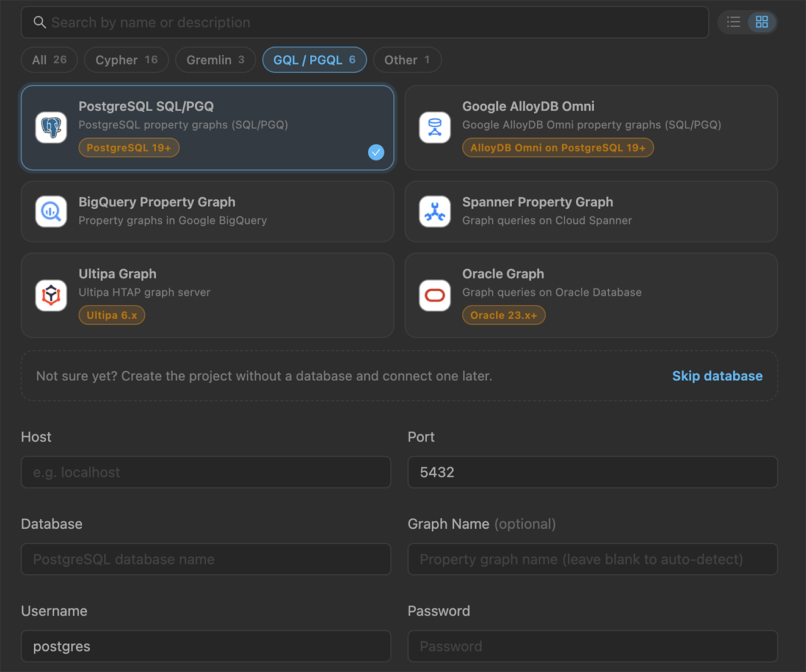Click the Google AlloyDB Omni logo icon
The width and height of the screenshot is (806, 672).
pos(435,128)
